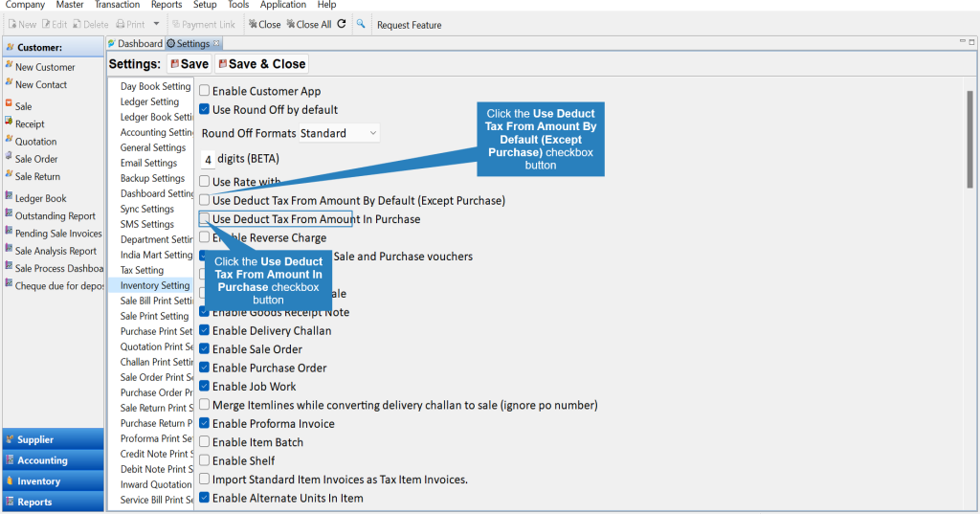
Task: Click the Sale Analysis Report icon
Action: 9,249
